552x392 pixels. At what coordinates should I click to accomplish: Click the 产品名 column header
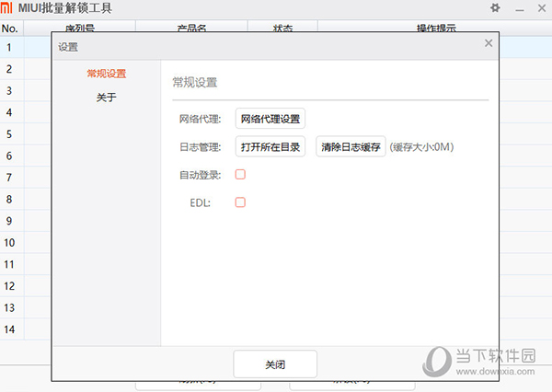pyautogui.click(x=191, y=28)
